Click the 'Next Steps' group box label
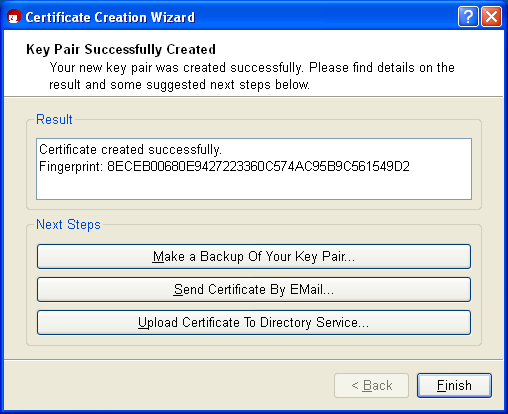Viewport: 508px width, 414px height. click(x=68, y=224)
